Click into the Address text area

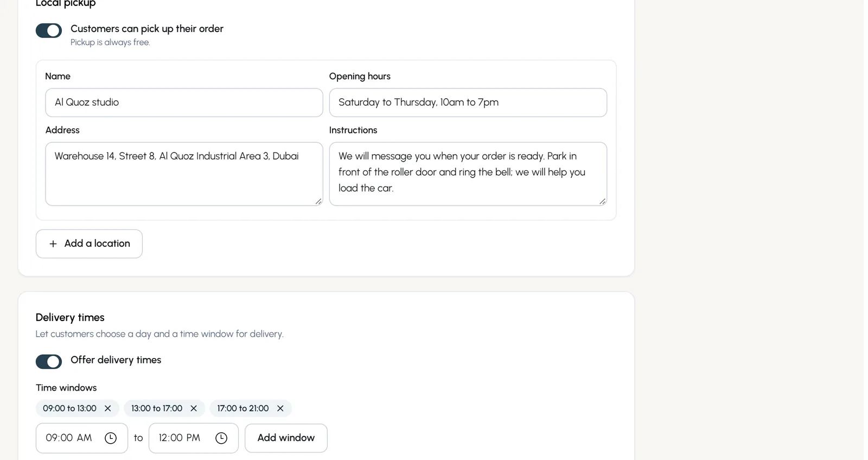click(x=184, y=174)
